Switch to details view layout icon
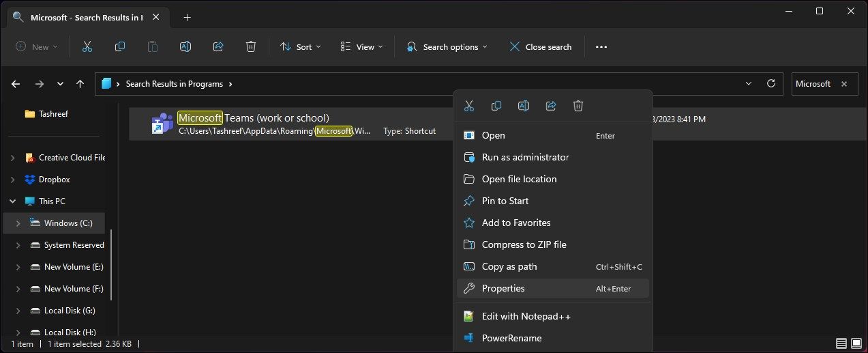The image size is (868, 353). pyautogui.click(x=841, y=343)
